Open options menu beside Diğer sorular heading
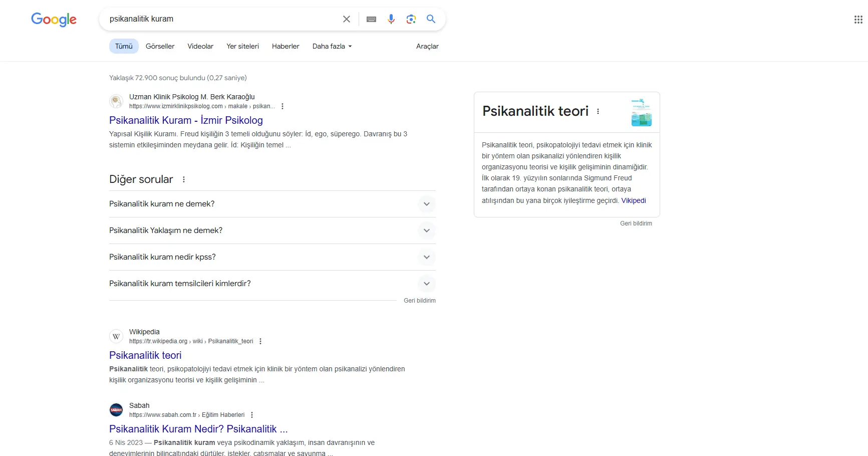This screenshot has height=456, width=868. tap(184, 179)
